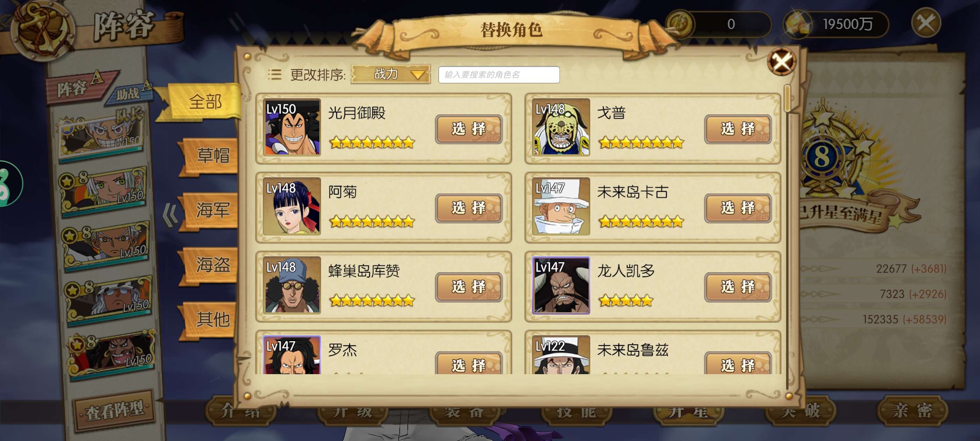Switch to the 草帽 filter tab
Image resolution: width=980 pixels, height=441 pixels.
click(x=211, y=156)
